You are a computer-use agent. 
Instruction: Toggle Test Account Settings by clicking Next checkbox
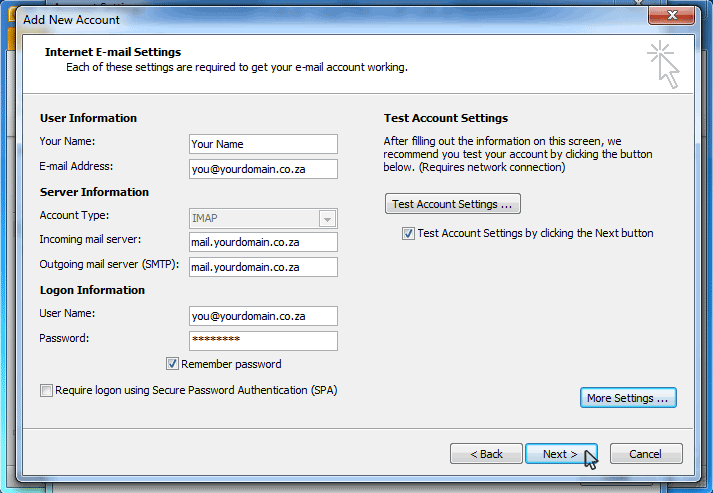click(408, 233)
